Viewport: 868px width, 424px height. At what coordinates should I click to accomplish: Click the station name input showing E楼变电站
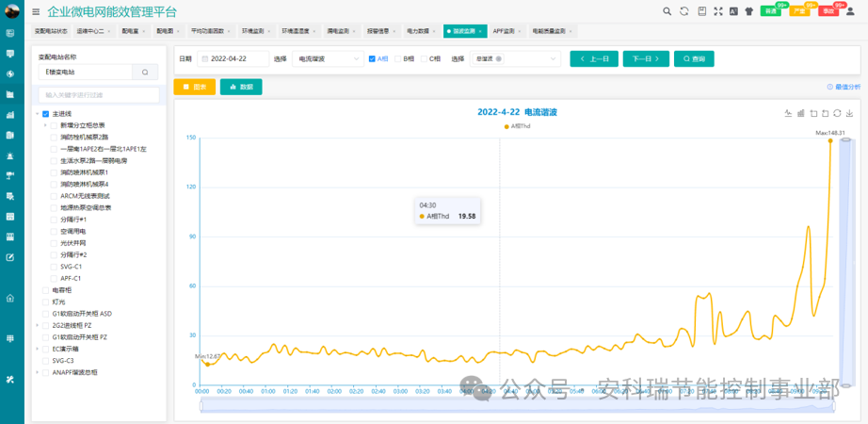[86, 72]
